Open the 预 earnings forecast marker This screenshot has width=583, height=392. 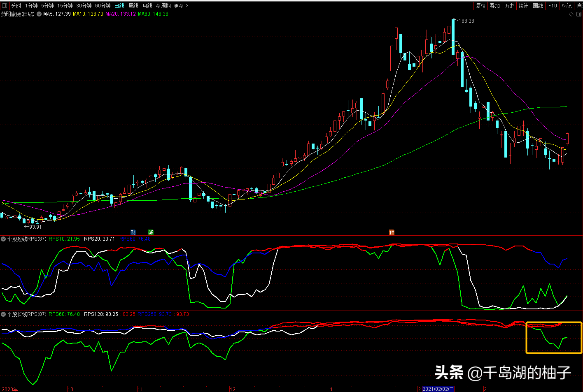click(392, 232)
